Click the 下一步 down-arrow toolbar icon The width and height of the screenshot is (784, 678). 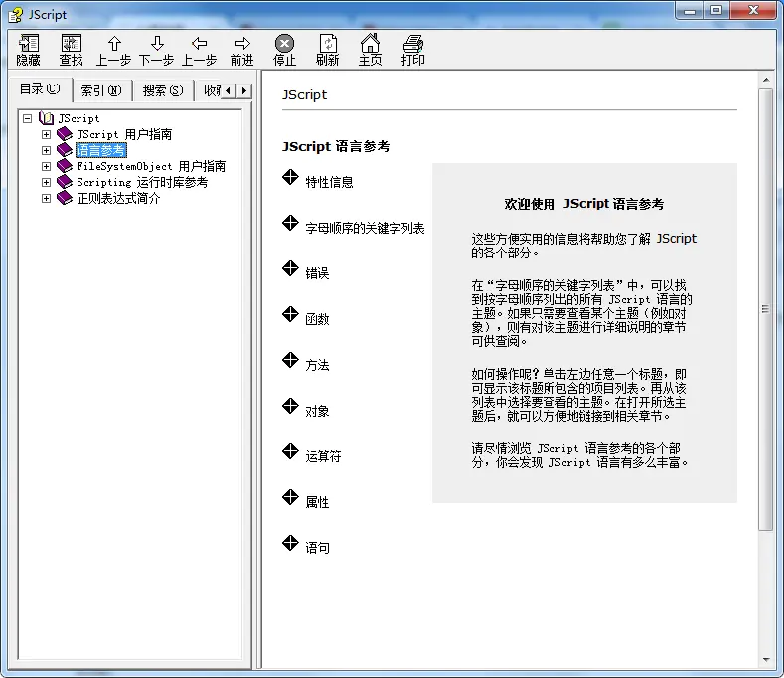(157, 43)
